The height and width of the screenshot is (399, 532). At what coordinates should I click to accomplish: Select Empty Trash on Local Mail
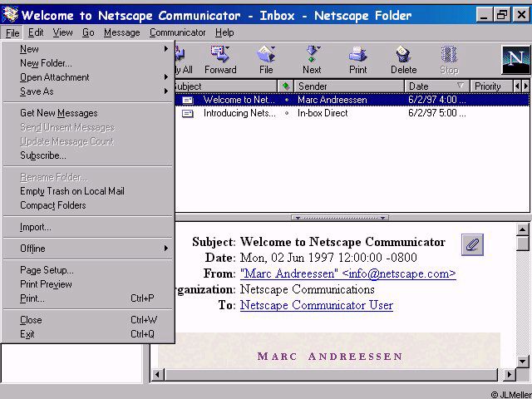tap(88, 191)
